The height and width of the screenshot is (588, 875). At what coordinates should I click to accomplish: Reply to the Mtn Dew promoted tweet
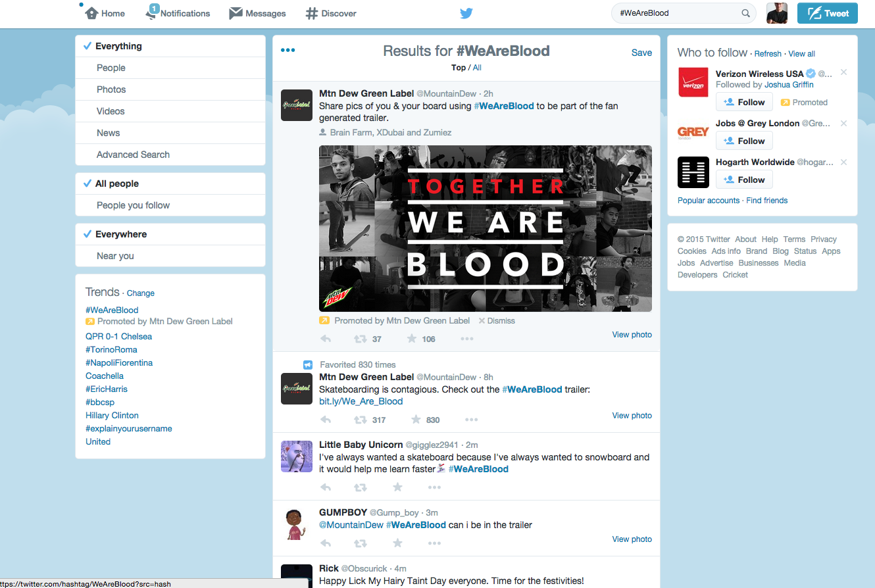click(x=325, y=339)
